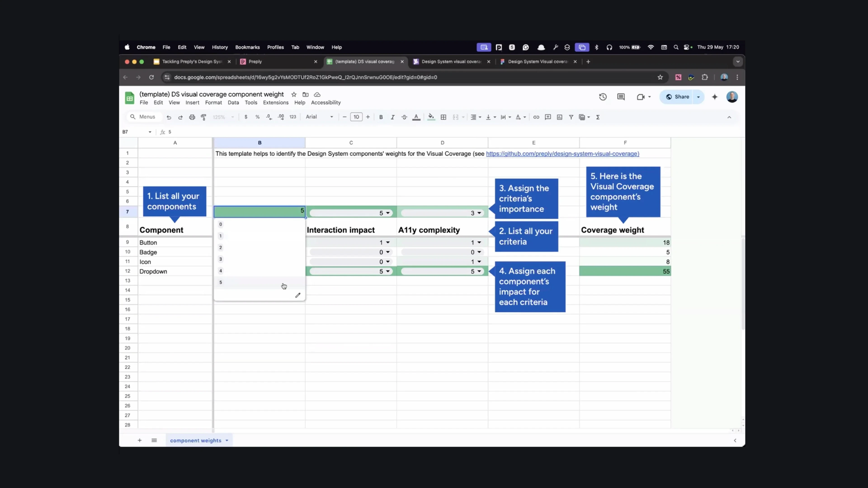This screenshot has width=868, height=488.
Task: Open the Arial font family dropdown
Action: [318, 117]
